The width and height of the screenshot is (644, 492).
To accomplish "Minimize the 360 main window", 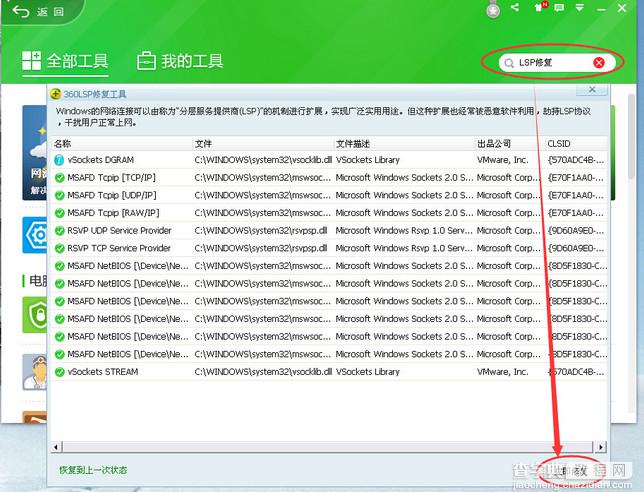I will point(601,9).
